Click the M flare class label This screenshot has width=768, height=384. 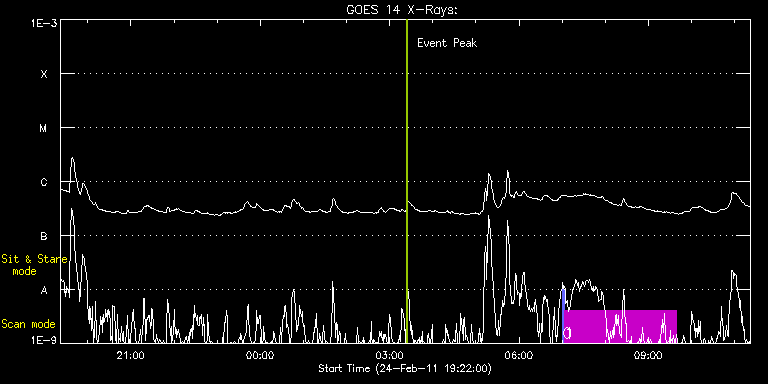pos(44,128)
